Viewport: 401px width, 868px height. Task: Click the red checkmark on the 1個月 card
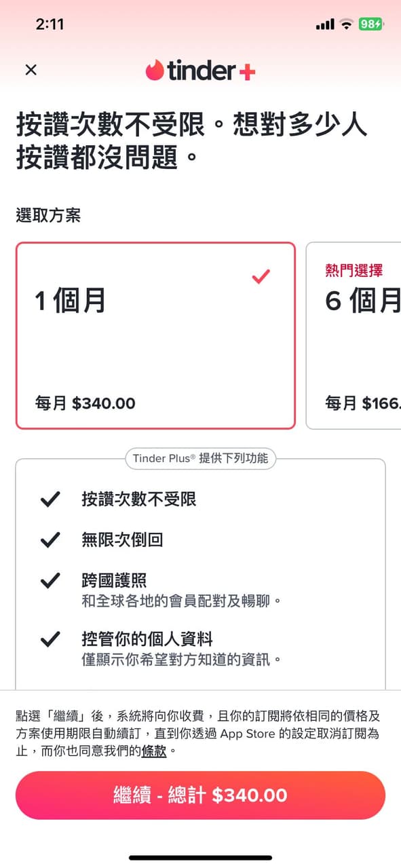point(260,276)
